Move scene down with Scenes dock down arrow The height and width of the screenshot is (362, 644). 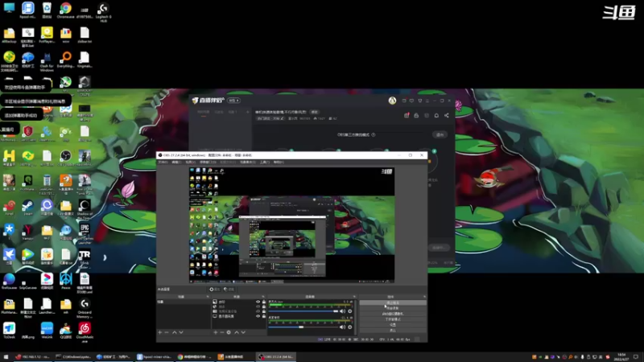181,332
